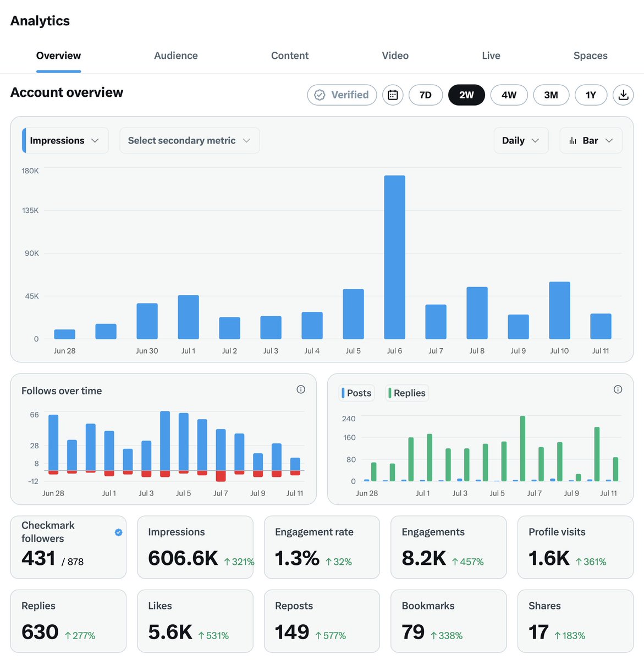Click the Jul 6 impressions bar
The width and height of the screenshot is (644, 660).
[x=394, y=257]
